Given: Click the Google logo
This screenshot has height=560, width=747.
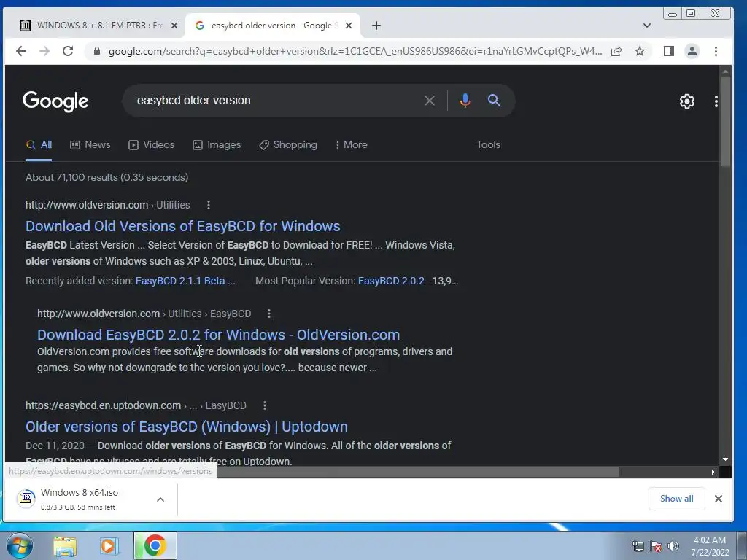Looking at the screenshot, I should click(55, 101).
